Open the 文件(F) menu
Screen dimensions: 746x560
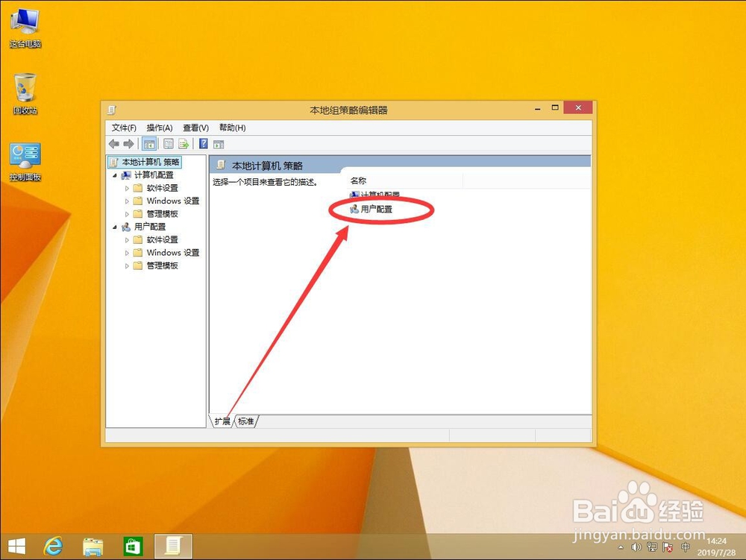[x=124, y=128]
